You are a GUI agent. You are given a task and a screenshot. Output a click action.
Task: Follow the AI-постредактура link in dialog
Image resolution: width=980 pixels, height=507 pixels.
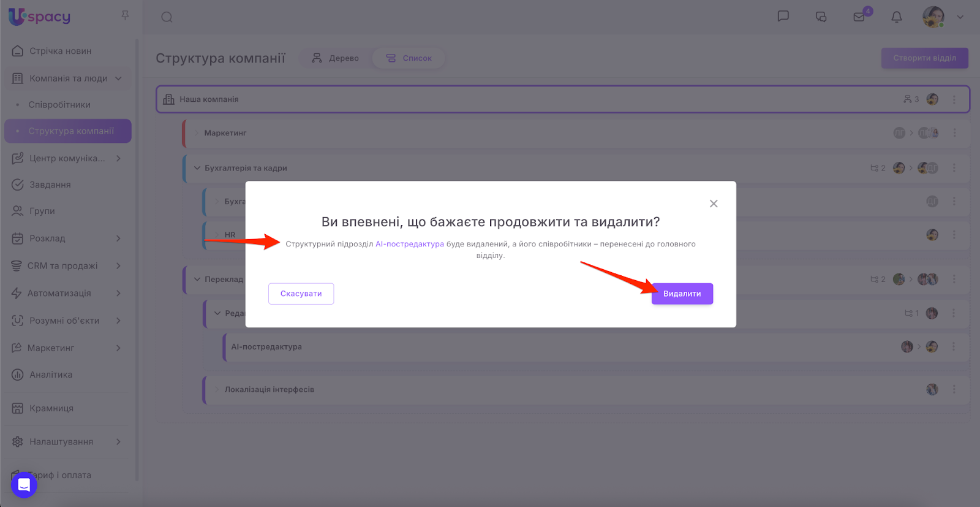click(x=409, y=244)
